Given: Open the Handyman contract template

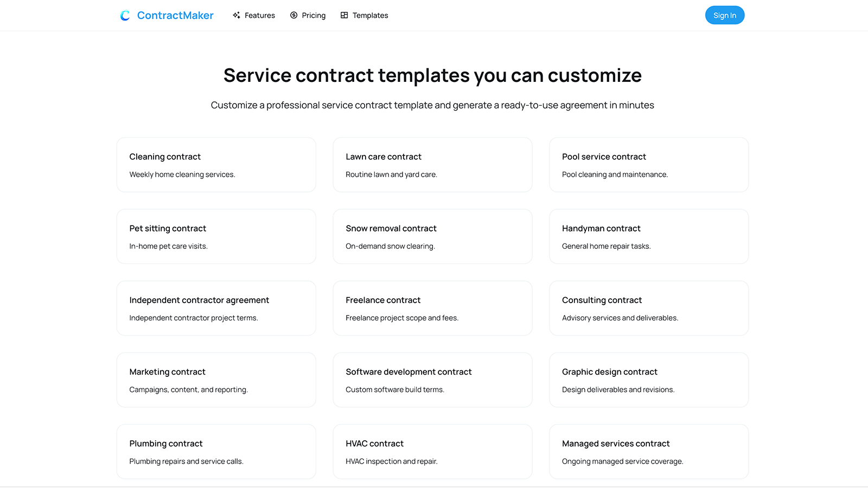Looking at the screenshot, I should pos(649,236).
